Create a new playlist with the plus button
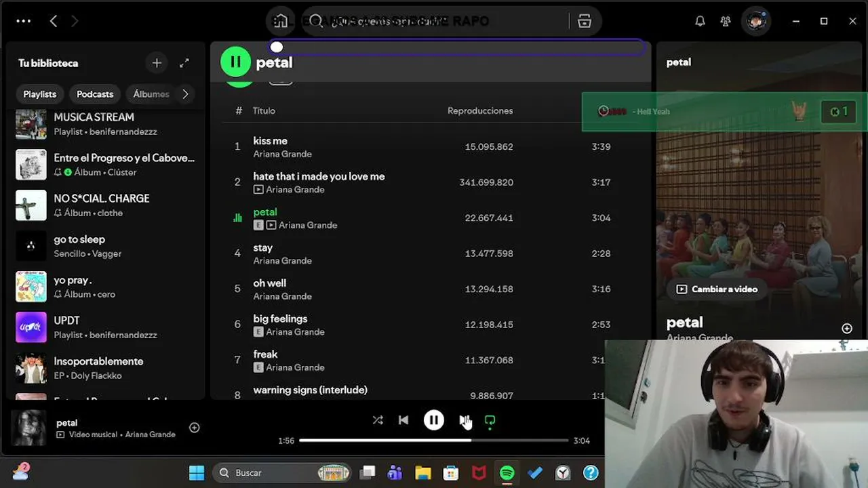This screenshot has width=868, height=488. [157, 63]
